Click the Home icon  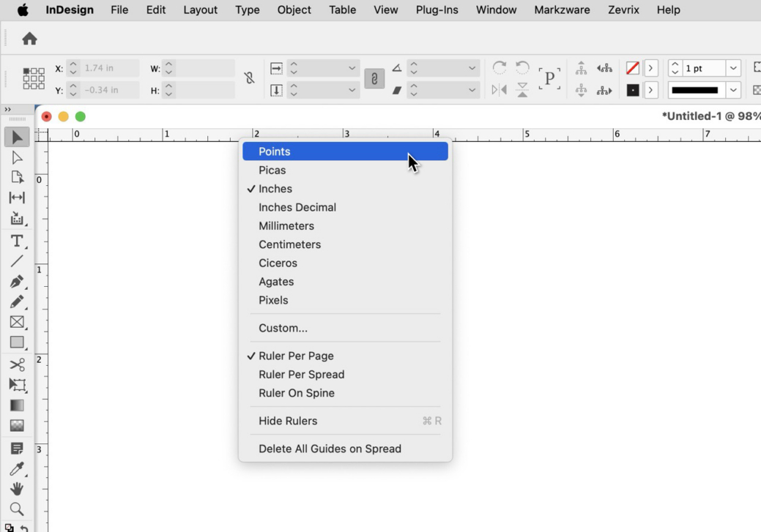coord(29,39)
